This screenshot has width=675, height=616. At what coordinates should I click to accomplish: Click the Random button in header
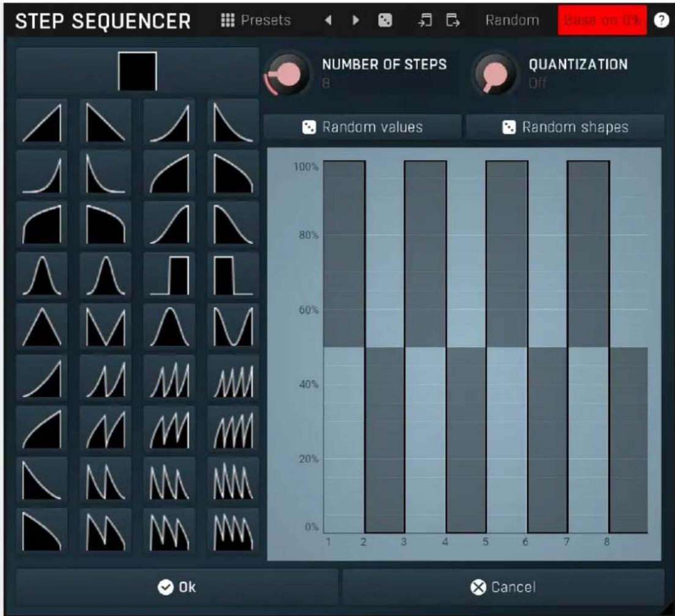coord(512,20)
